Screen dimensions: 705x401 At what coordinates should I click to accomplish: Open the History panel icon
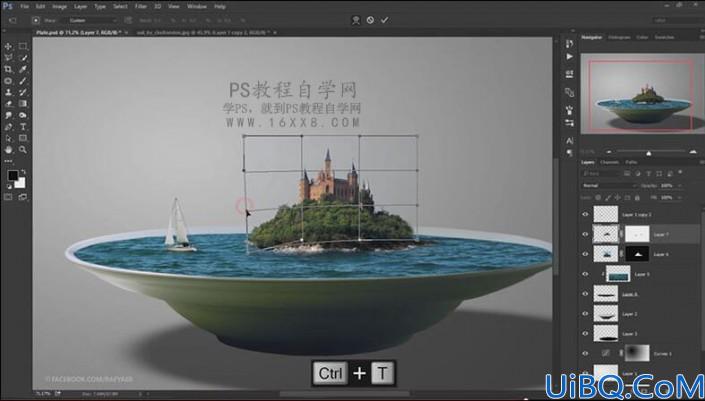click(x=569, y=44)
